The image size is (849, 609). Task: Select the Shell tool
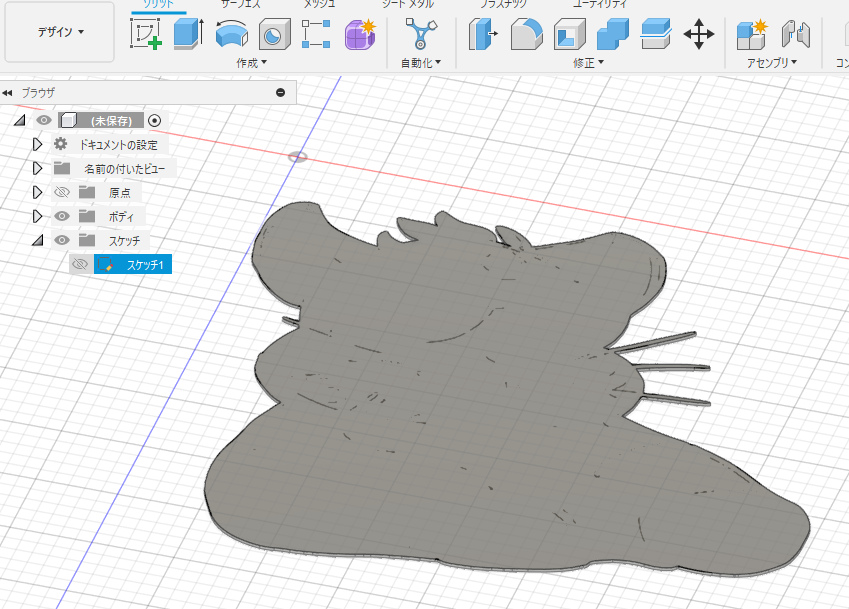point(570,34)
